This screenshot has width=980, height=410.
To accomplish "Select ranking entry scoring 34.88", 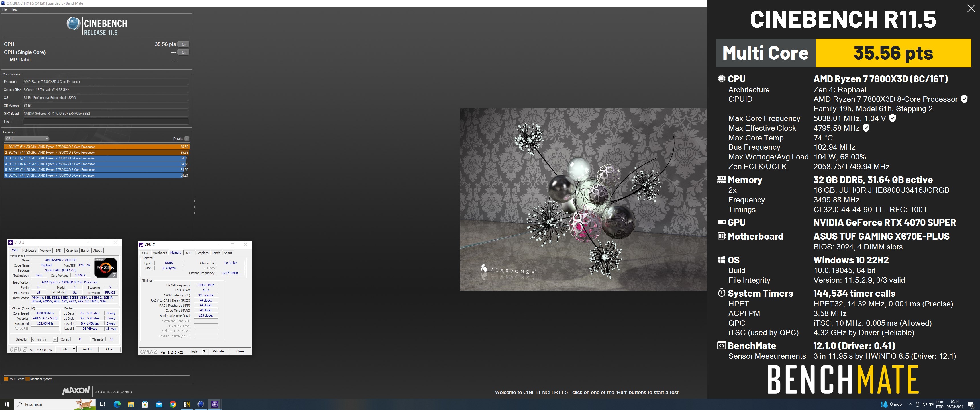I will point(97,158).
